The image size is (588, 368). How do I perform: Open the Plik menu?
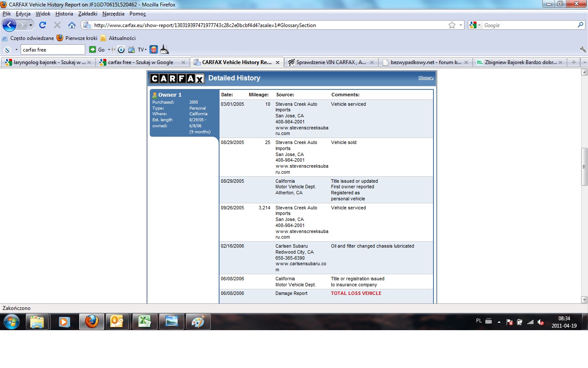(x=6, y=14)
